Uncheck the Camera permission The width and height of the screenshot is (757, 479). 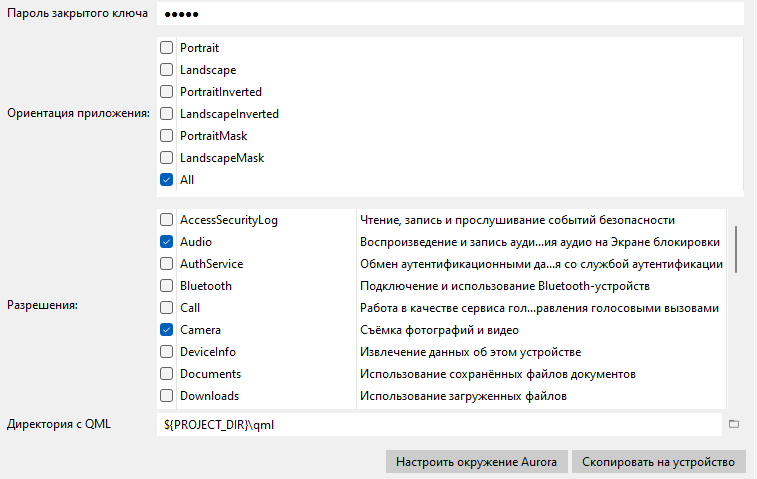(166, 330)
